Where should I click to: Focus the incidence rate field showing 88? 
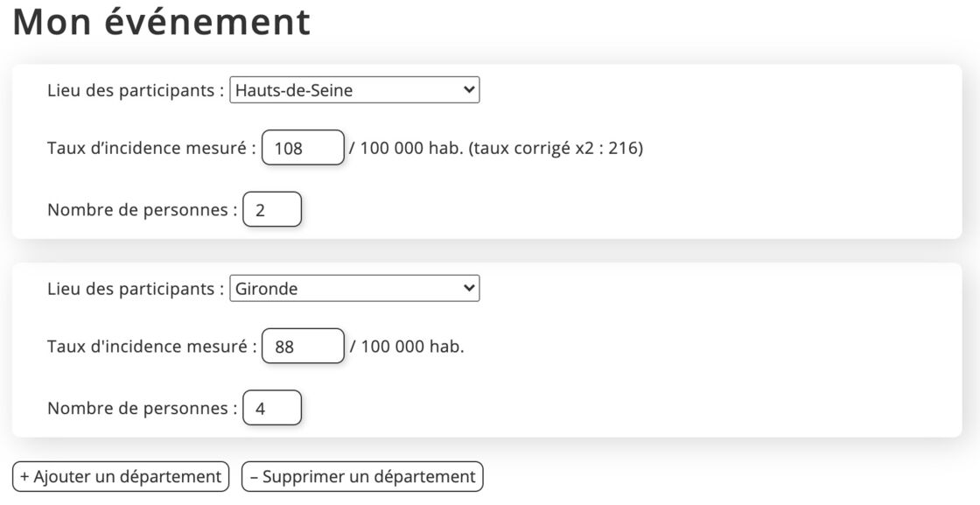[x=303, y=346]
